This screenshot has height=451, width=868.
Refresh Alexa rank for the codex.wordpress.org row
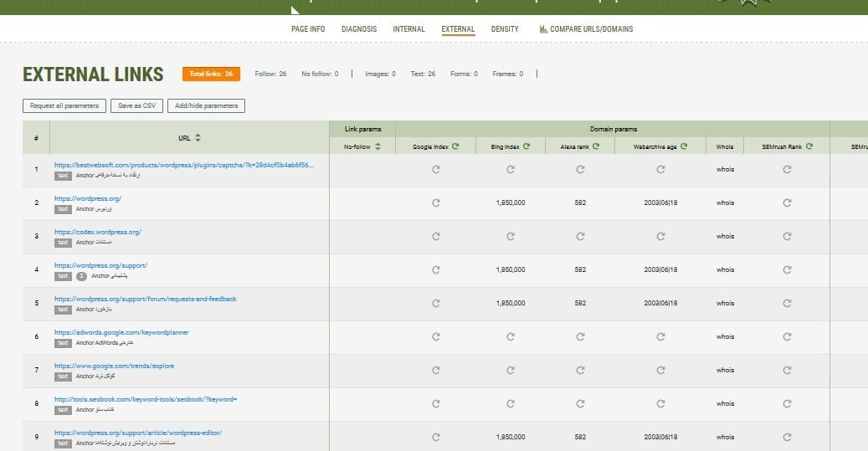pos(580,236)
